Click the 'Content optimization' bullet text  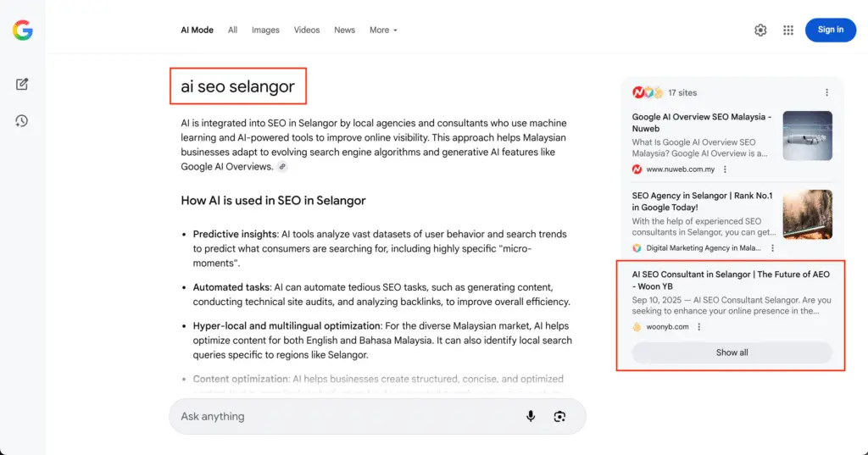[241, 380]
